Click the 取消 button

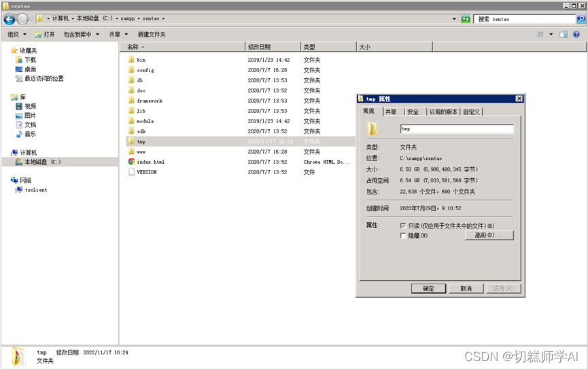coord(466,288)
